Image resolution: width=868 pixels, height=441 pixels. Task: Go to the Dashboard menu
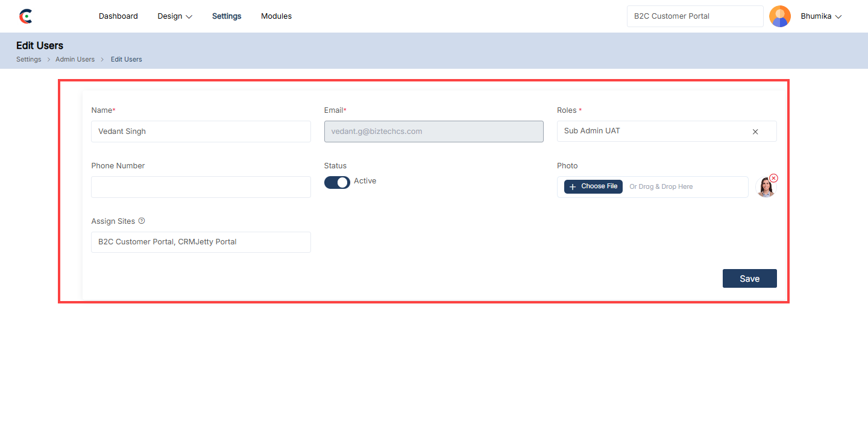click(118, 16)
